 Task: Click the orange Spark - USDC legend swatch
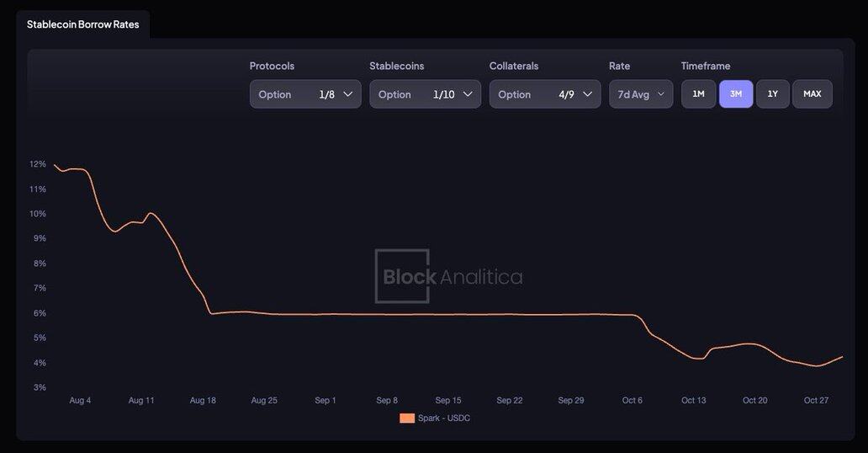[x=407, y=418]
